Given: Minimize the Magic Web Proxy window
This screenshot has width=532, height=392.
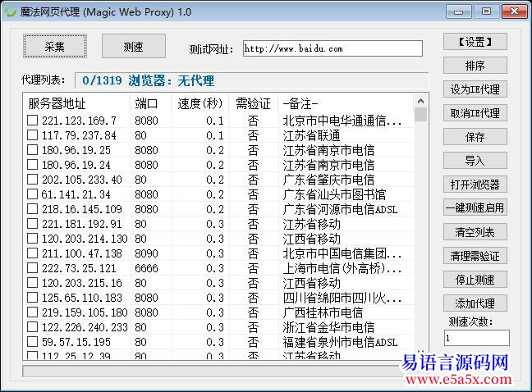Looking at the screenshot, I should tap(459, 11).
